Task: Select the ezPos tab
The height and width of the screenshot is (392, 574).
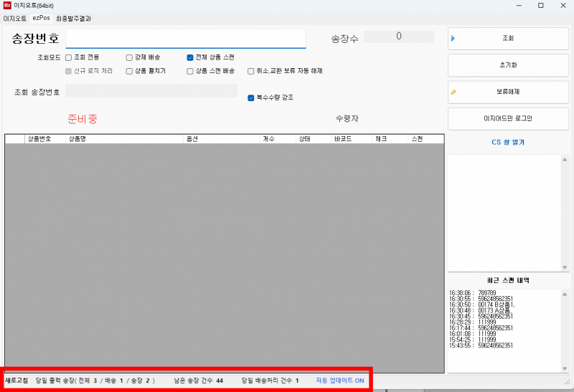Action: click(42, 18)
